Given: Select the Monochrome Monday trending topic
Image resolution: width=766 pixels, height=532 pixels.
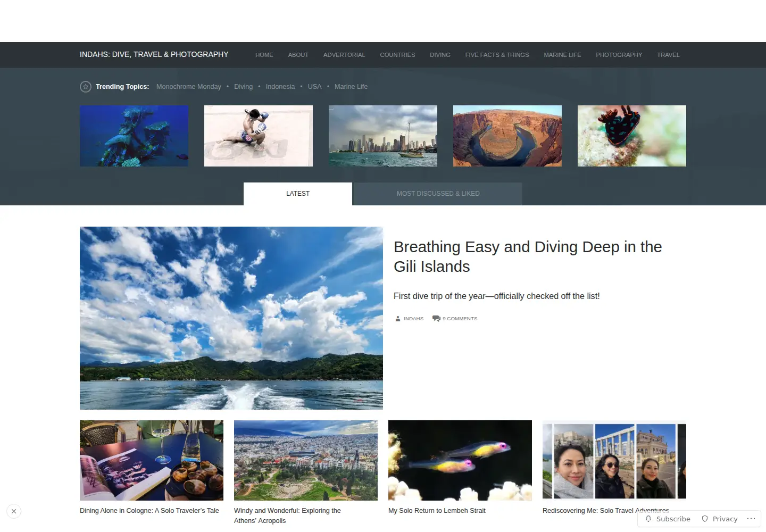Looking at the screenshot, I should [x=189, y=87].
